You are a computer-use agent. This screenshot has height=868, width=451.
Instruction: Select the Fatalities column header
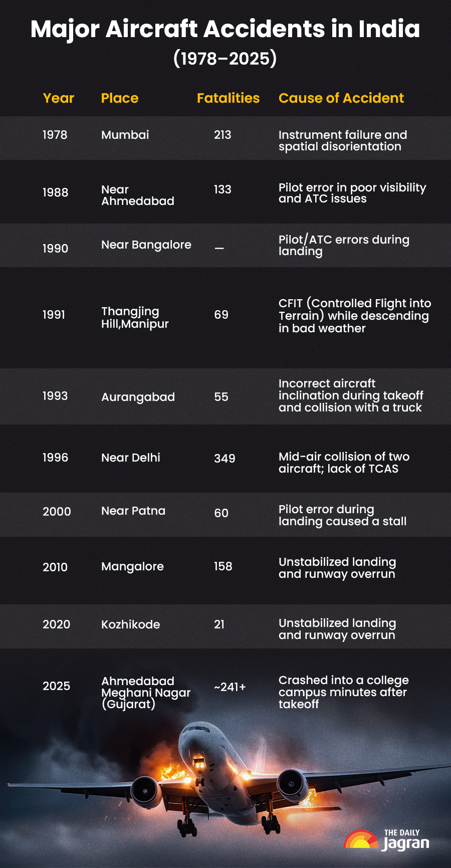(228, 98)
